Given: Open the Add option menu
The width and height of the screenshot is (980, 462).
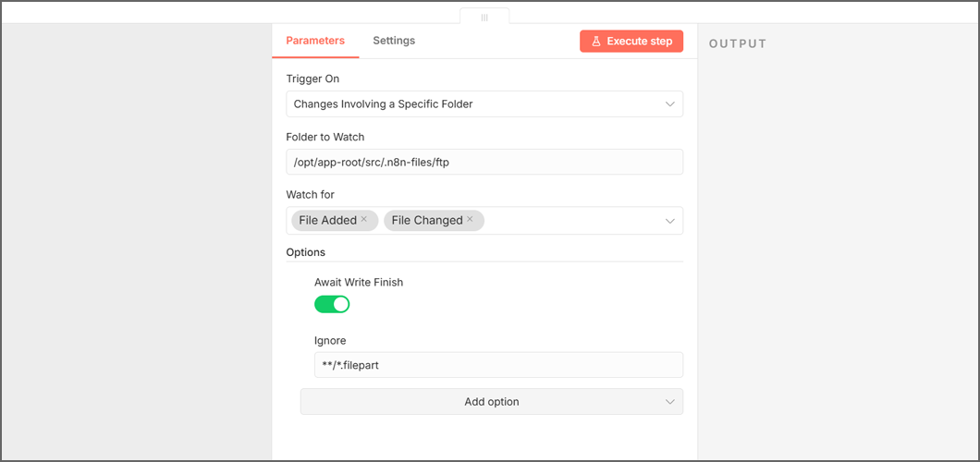Looking at the screenshot, I should tap(491, 402).
